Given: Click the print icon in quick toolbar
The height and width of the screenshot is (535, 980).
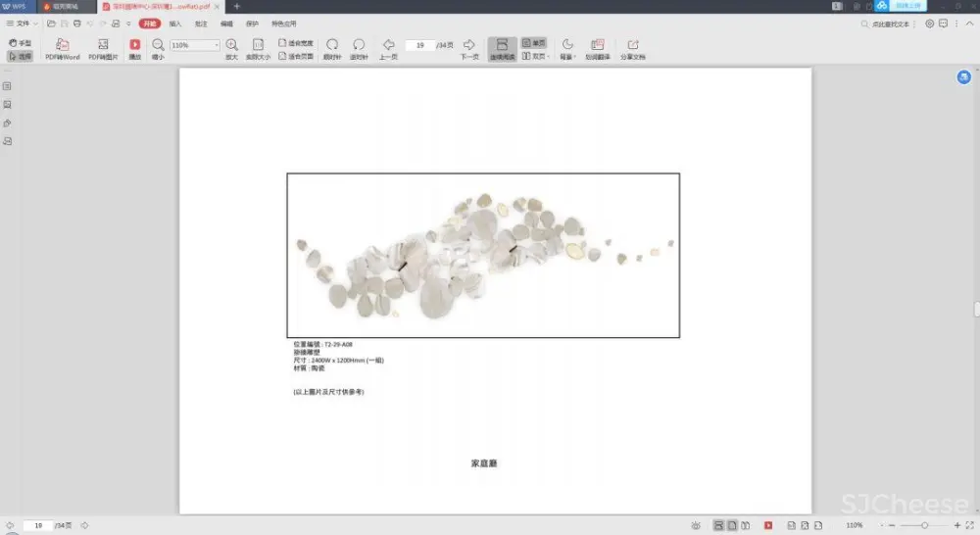Looking at the screenshot, I should coord(77,24).
